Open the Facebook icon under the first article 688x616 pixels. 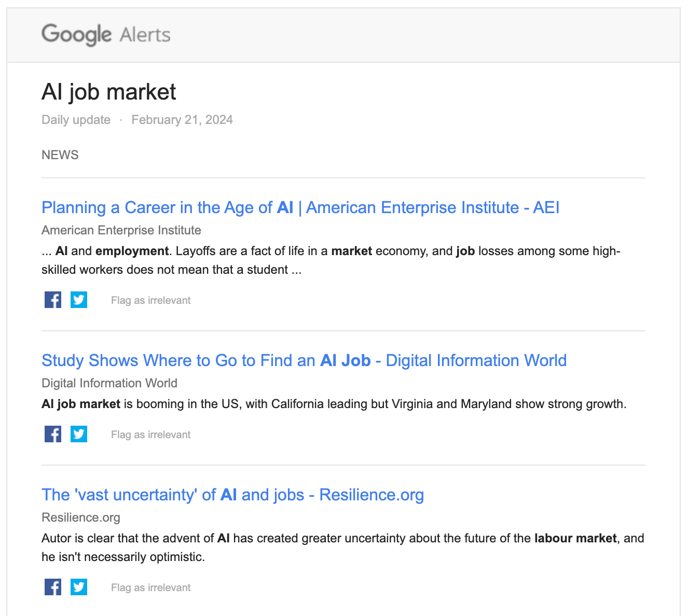pyautogui.click(x=52, y=300)
